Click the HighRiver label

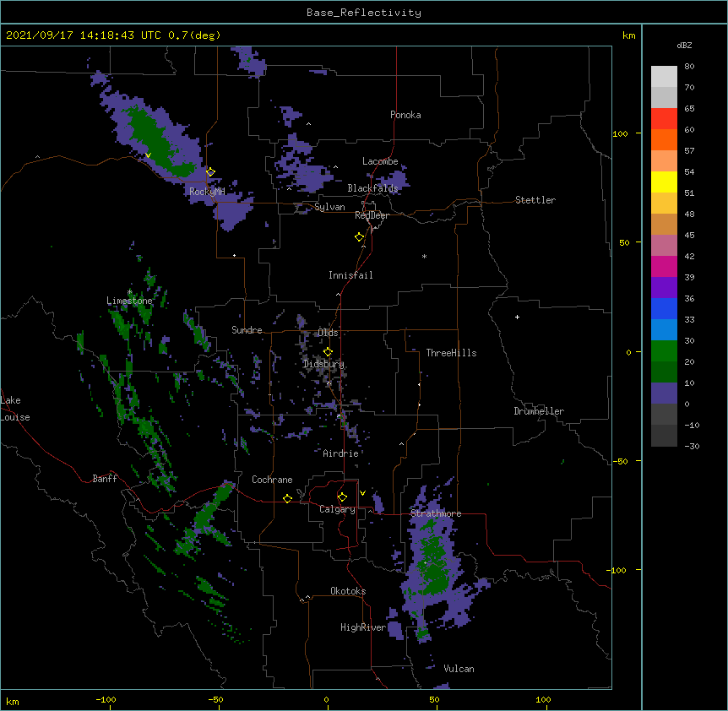(363, 627)
